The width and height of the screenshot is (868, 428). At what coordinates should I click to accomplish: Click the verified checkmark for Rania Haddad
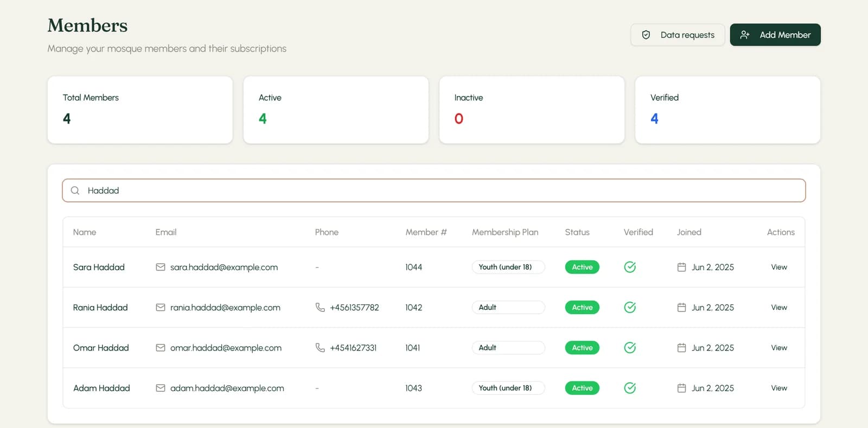click(630, 307)
